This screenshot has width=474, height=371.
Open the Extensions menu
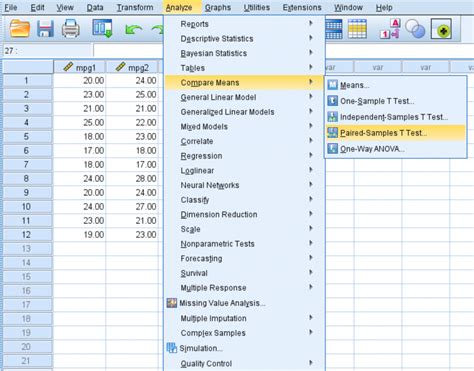pos(302,7)
